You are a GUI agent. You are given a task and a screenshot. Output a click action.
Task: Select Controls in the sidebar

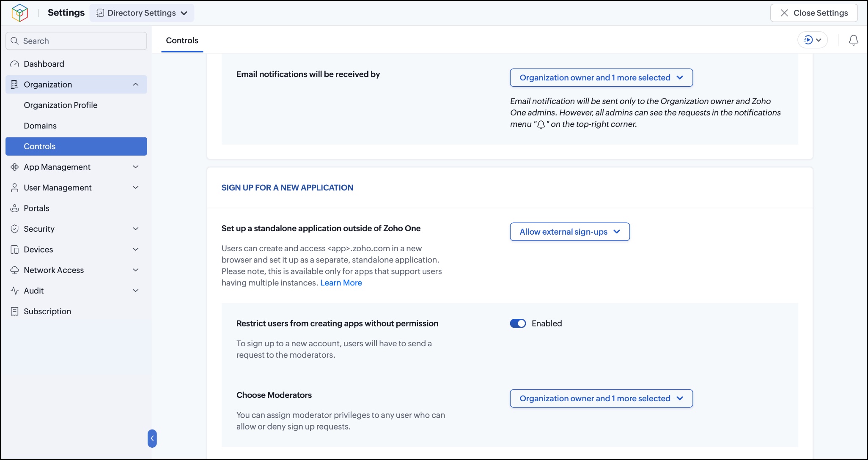tap(76, 146)
